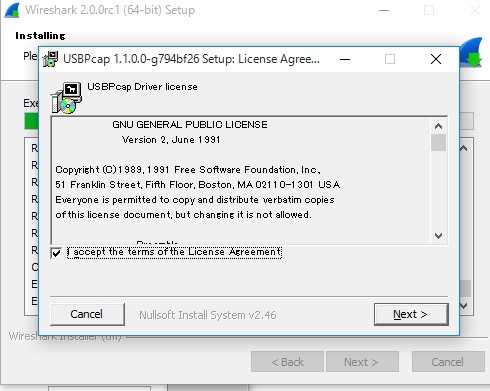Click Wireshark installer logo with green arrow
Viewport: 490px width, 391px height.
click(471, 52)
